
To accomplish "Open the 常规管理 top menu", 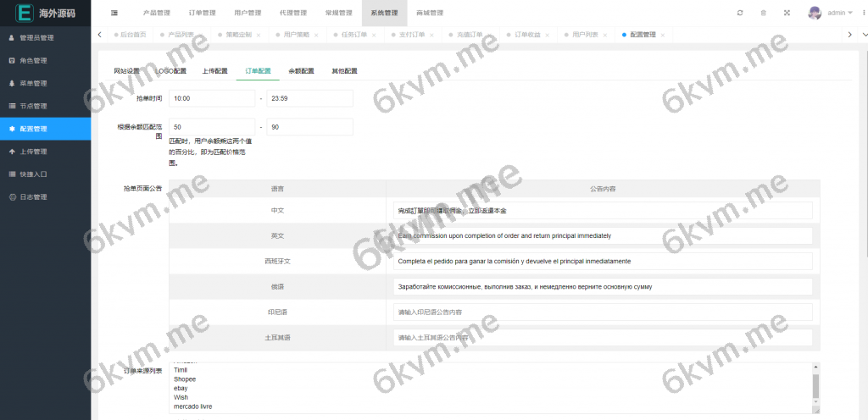I will 339,13.
